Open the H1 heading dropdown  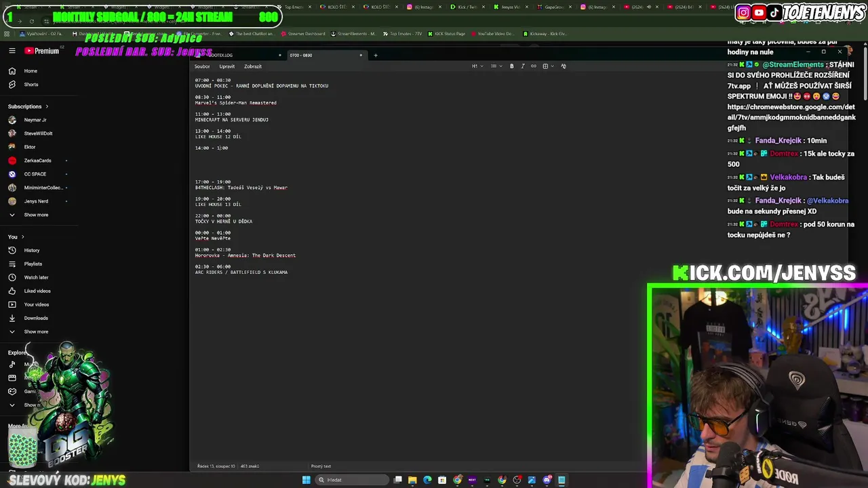tap(476, 66)
